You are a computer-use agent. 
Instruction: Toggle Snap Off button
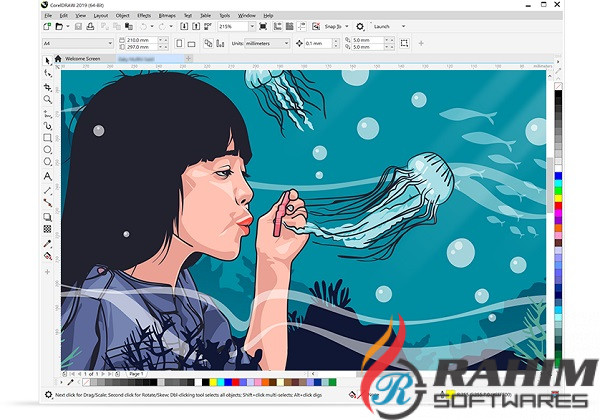[x=316, y=26]
